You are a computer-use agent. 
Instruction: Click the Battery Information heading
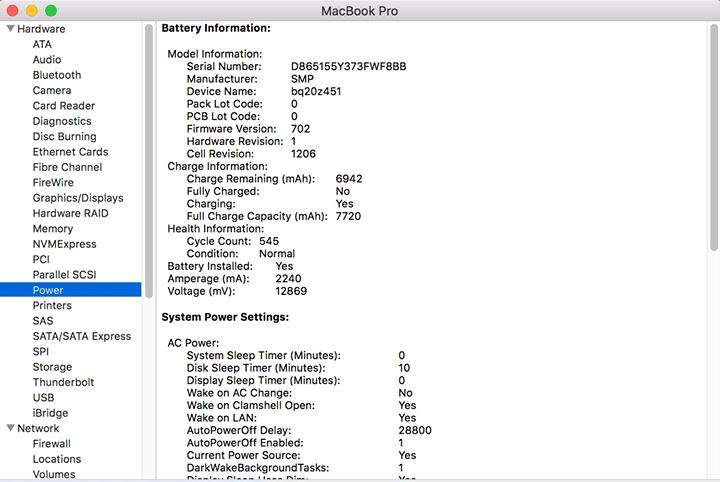pyautogui.click(x=216, y=28)
